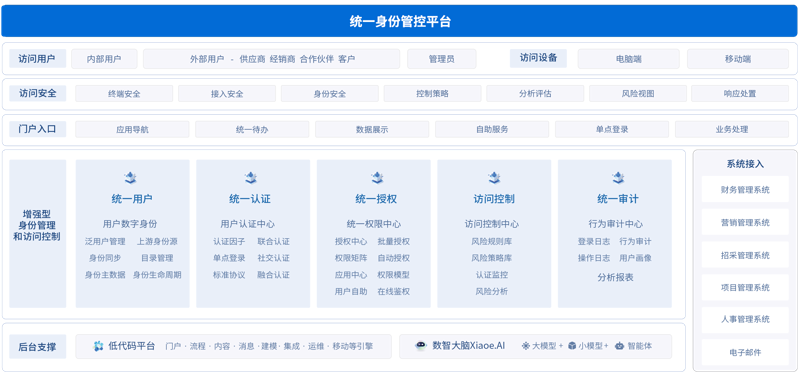Screen dimensions: 800x373
Task: Click 风险规则库 text
Action: [491, 241]
